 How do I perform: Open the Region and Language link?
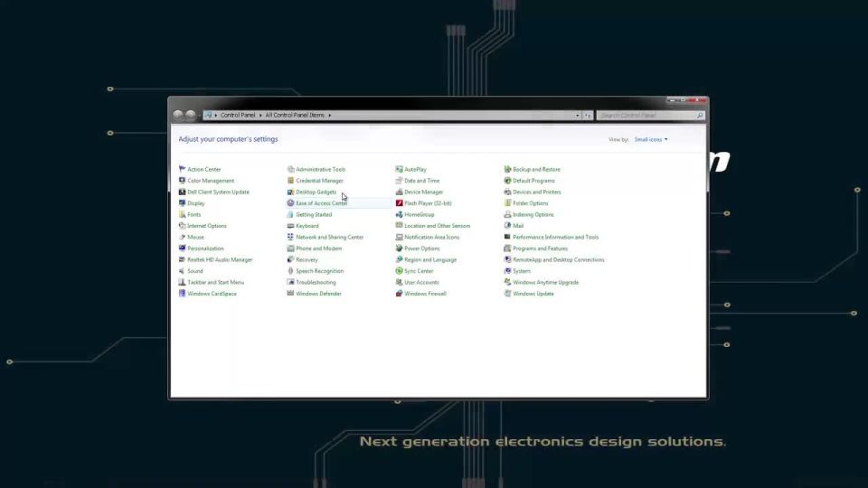[430, 259]
